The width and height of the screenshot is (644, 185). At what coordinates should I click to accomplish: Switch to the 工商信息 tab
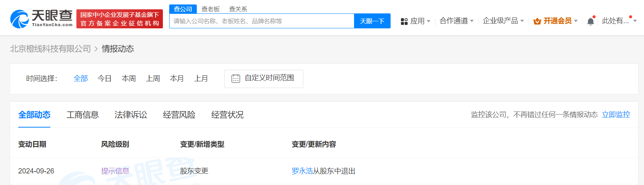tap(83, 115)
